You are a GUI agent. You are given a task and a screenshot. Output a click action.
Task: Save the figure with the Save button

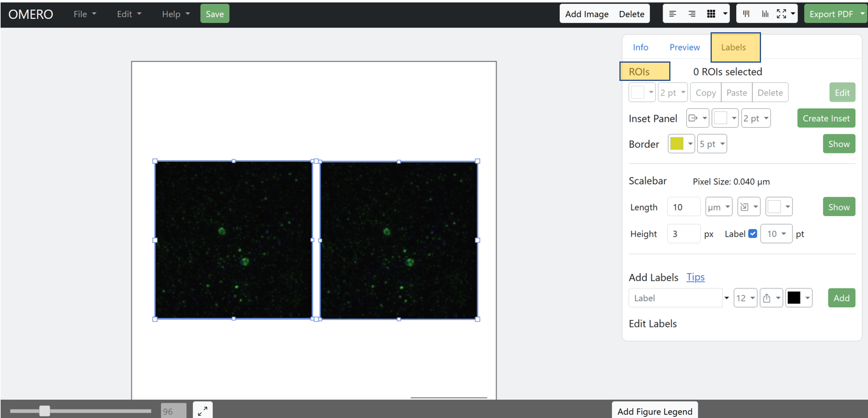pos(215,14)
